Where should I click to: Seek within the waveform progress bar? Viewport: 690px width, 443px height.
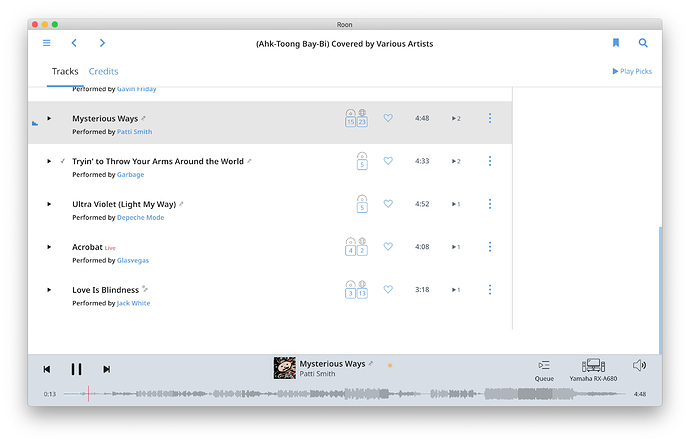click(344, 394)
